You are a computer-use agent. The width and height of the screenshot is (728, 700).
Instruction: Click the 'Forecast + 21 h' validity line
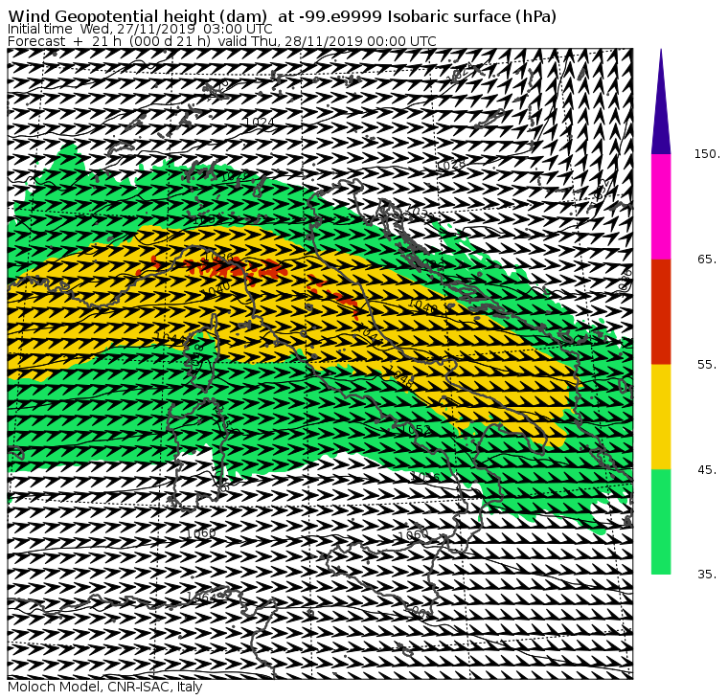click(222, 41)
